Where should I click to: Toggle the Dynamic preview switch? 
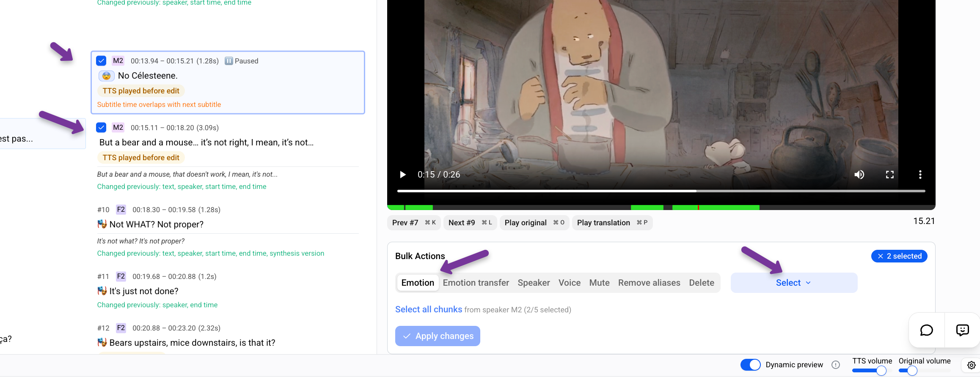(750, 365)
